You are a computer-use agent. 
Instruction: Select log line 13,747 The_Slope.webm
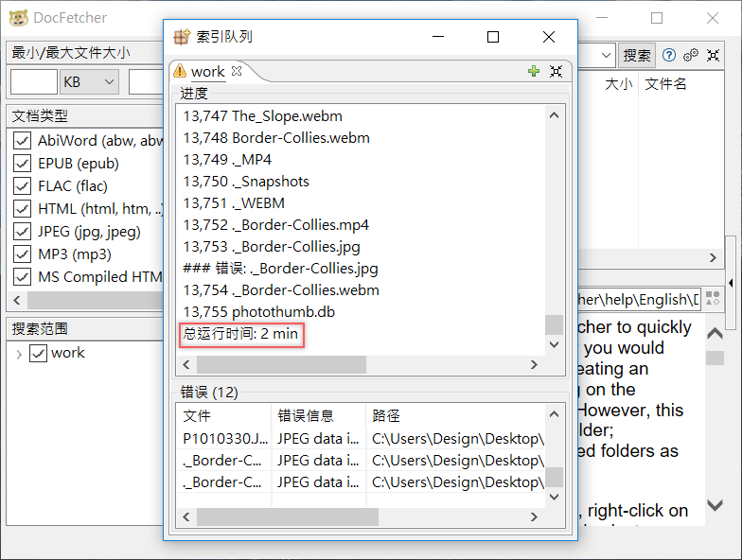click(263, 115)
